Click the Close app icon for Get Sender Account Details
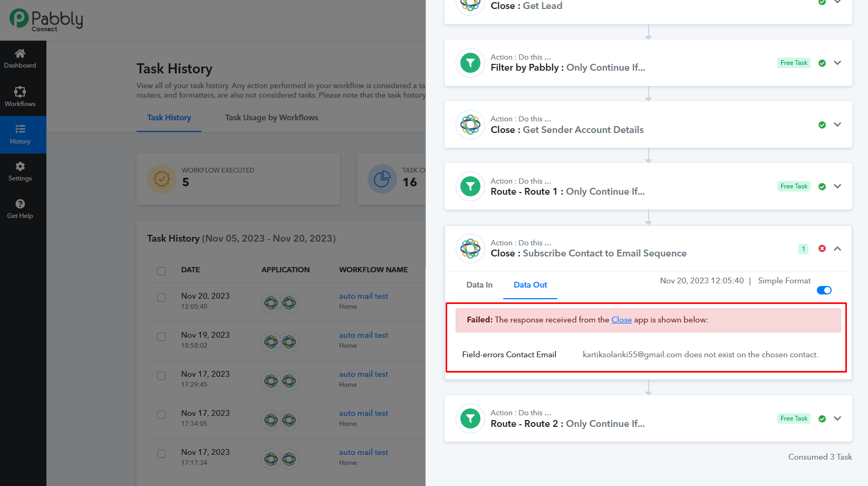The width and height of the screenshot is (868, 486). 470,125
